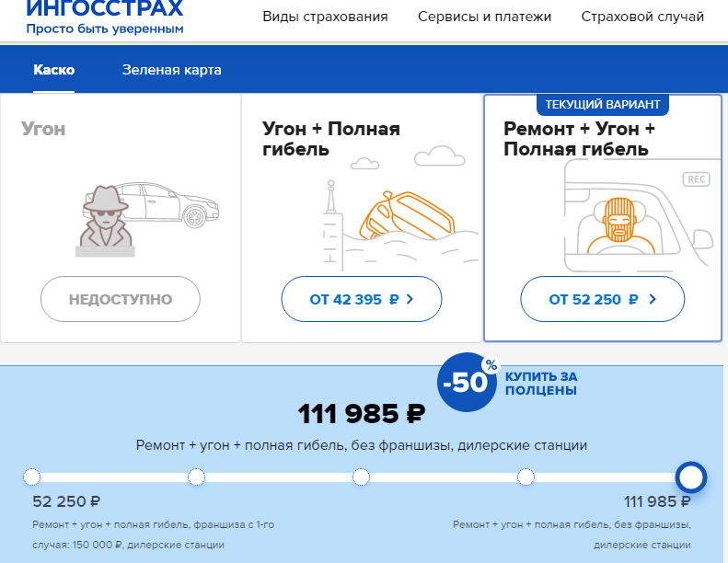Select the Каско tab

[54, 70]
